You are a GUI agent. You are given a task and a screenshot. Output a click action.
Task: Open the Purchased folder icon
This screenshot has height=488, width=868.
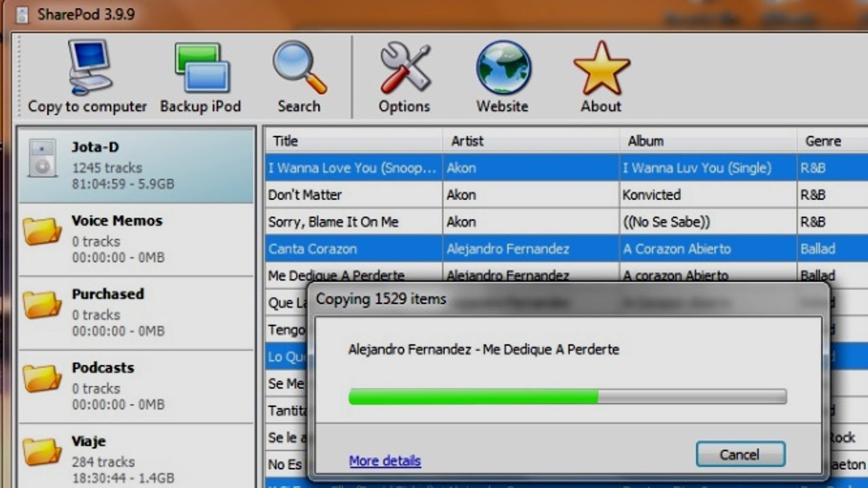point(42,305)
